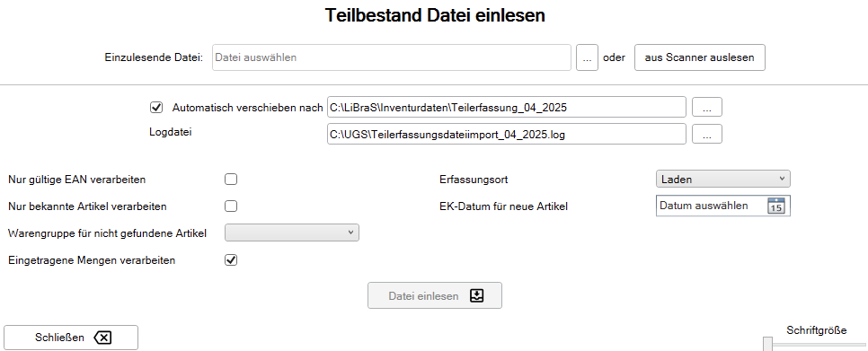Click the import icon on Datei einlesen
Viewport: 868px width, 351px height.
[476, 295]
